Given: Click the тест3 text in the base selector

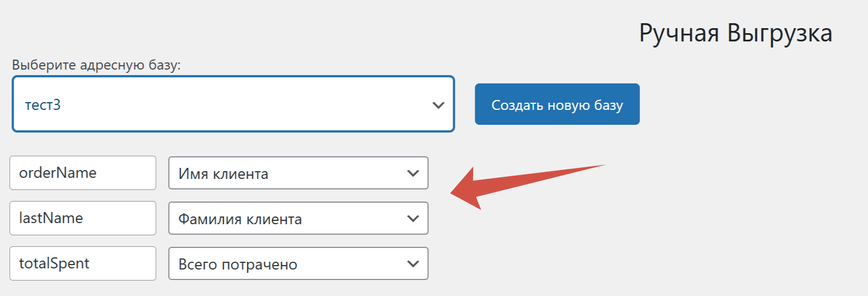Looking at the screenshot, I should click(43, 105).
